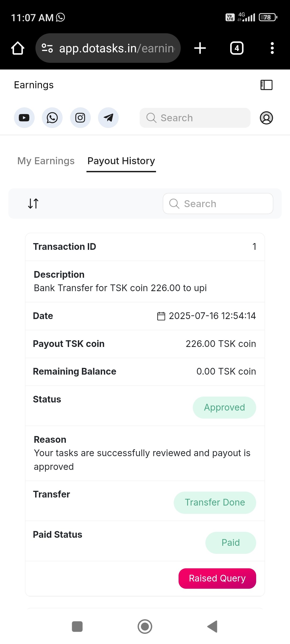290x644 pixels.
Task: Open the YouTube tasks icon
Action: [24, 118]
